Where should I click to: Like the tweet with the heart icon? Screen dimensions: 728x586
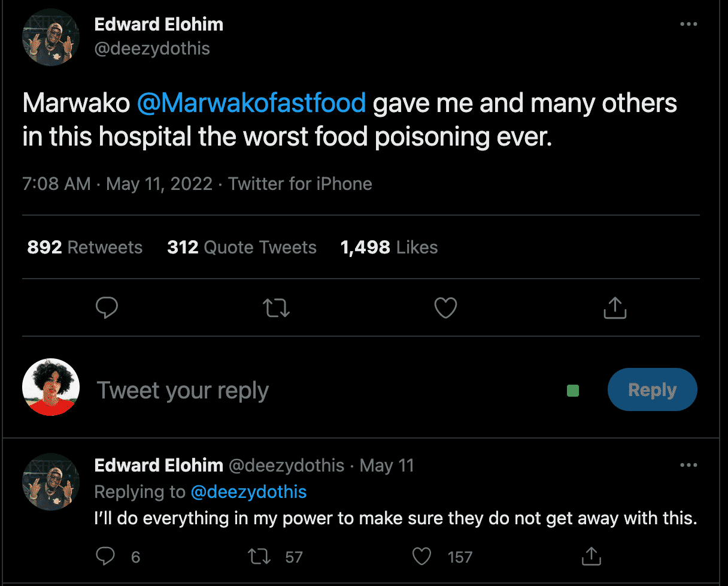pos(445,307)
